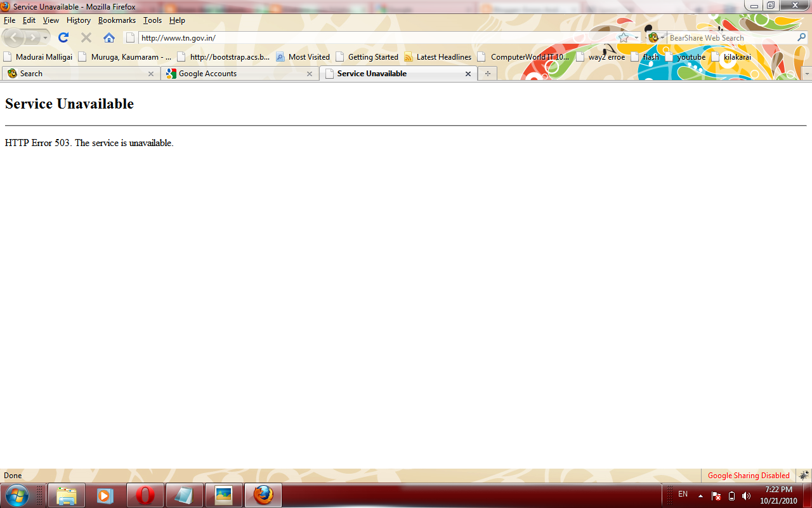The height and width of the screenshot is (508, 812).
Task: Open the search engine dropdown arrow
Action: click(661, 37)
